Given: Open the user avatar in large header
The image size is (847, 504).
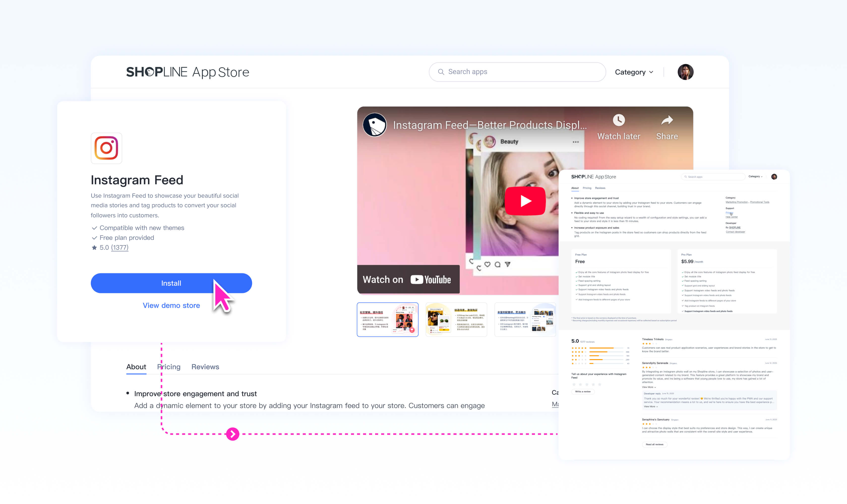Looking at the screenshot, I should click(685, 72).
